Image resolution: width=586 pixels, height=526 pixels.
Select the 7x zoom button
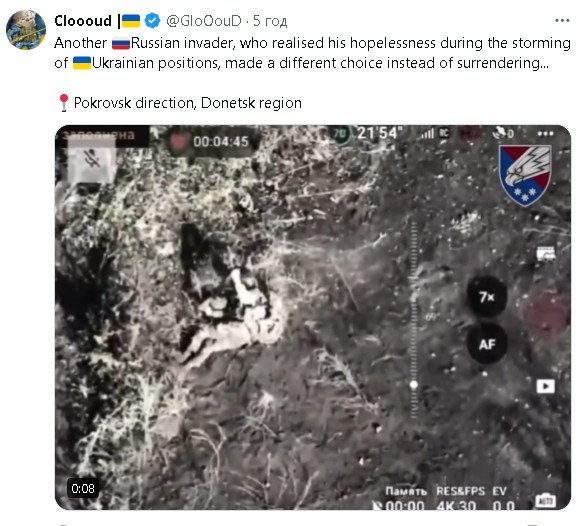coord(487,297)
